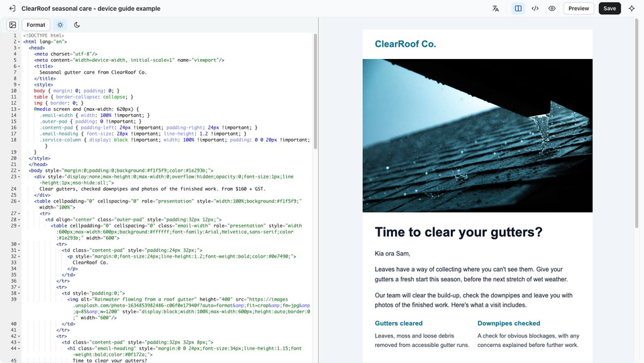Image resolution: width=644 pixels, height=363 pixels.
Task: Switch to code-only view icon
Action: coord(535,8)
